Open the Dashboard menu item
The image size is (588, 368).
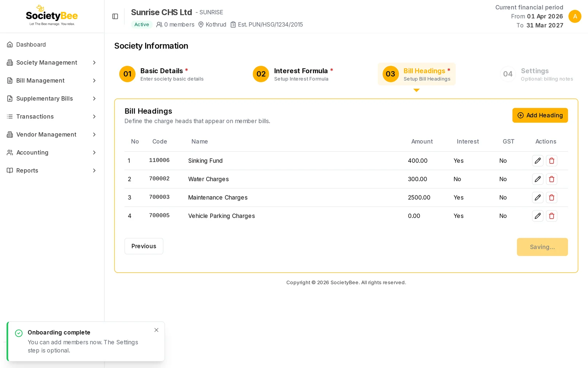52,45
